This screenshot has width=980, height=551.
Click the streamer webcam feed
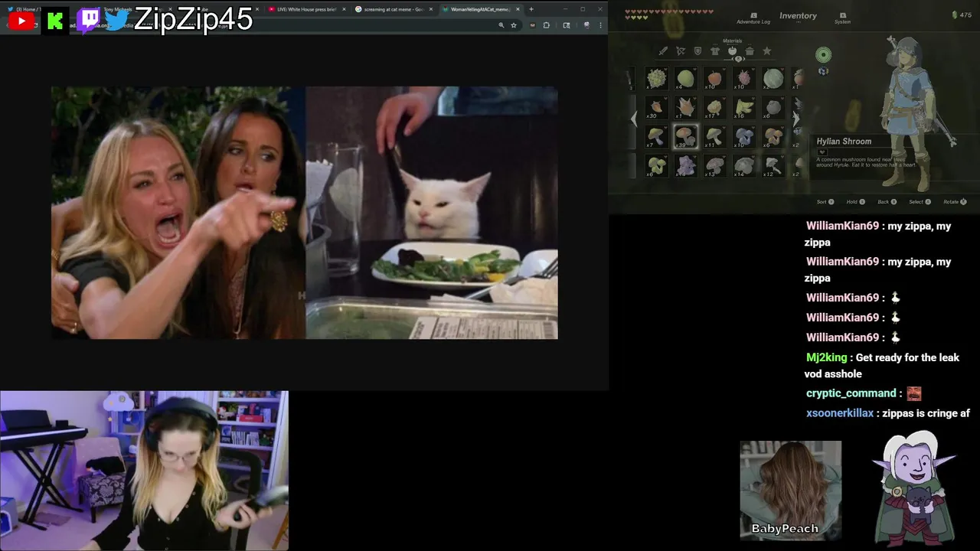click(x=145, y=471)
